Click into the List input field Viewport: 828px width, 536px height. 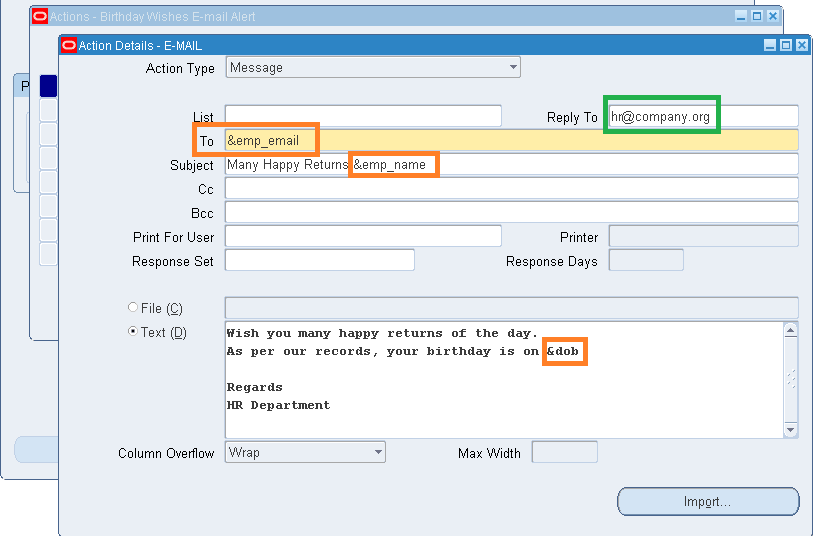[x=363, y=116]
